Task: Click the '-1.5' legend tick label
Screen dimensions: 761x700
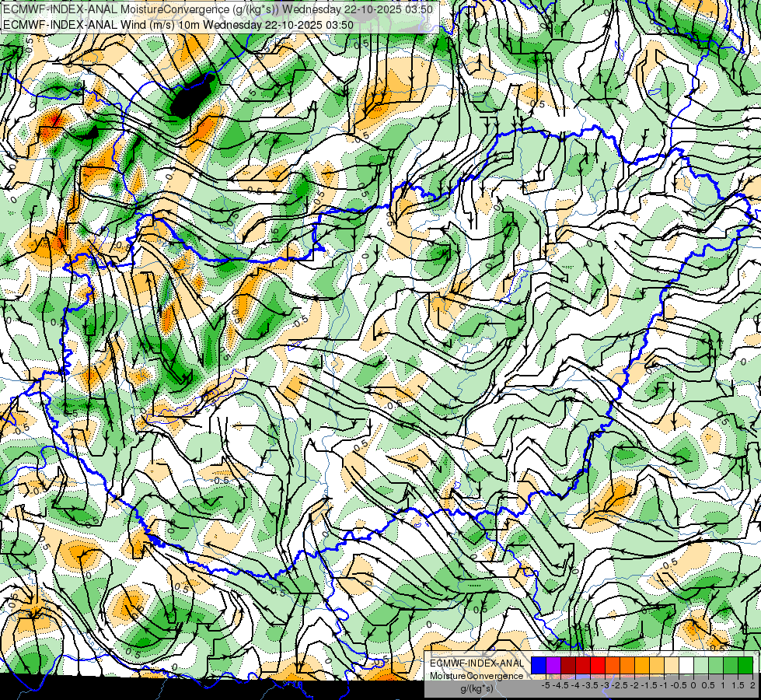Action: [649, 685]
